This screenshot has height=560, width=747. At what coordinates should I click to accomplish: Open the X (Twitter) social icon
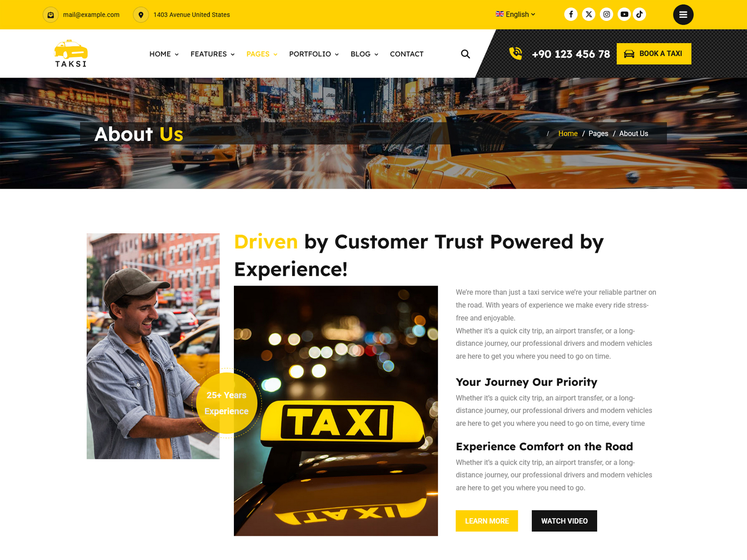point(589,14)
